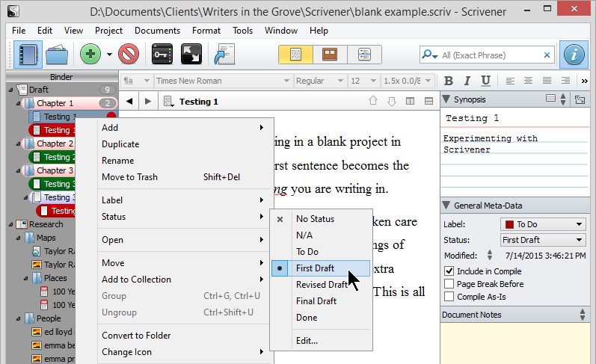This screenshot has height=364, width=596.
Task: Choose Convert to Folder in context menu
Action: tap(136, 336)
